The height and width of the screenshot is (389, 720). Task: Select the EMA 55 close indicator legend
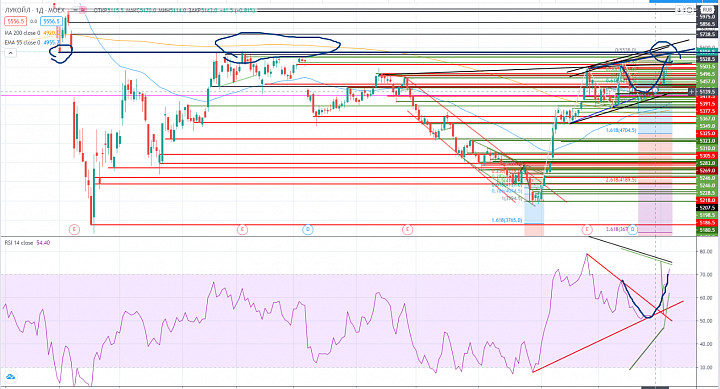tap(22, 42)
